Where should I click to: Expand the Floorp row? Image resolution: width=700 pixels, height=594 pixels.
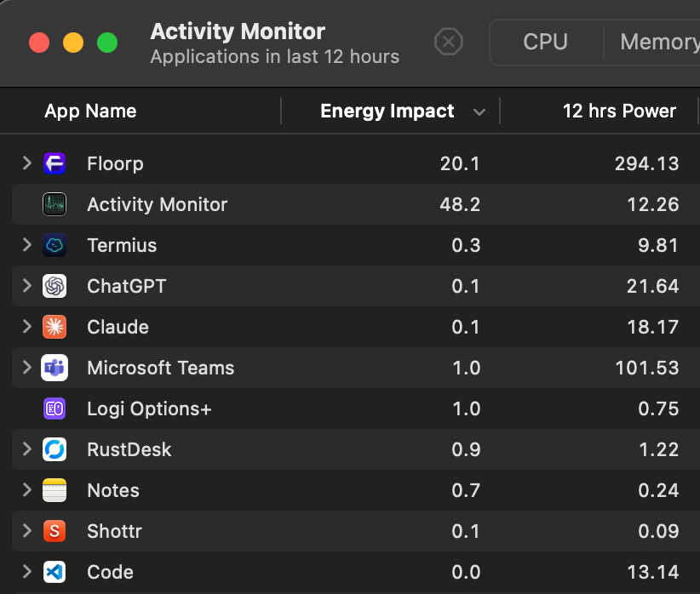point(26,163)
